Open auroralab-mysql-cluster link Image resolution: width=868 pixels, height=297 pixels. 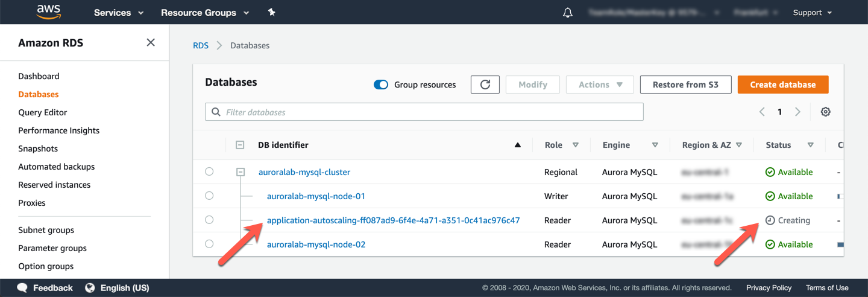click(x=304, y=172)
